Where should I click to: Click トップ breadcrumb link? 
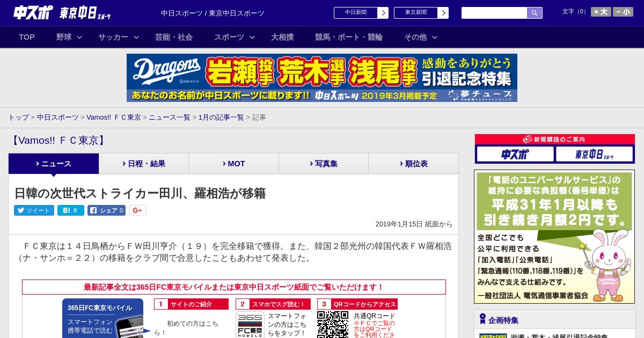click(18, 117)
